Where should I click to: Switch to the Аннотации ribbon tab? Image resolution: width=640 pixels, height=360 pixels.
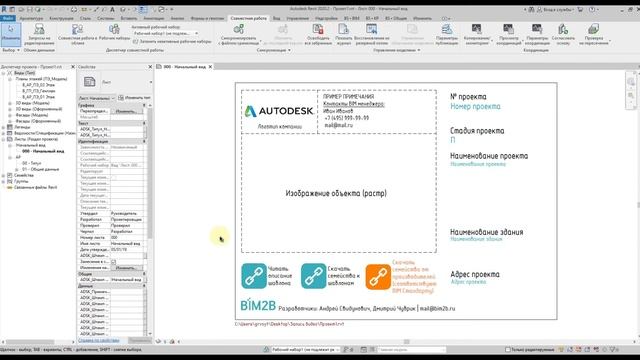[154, 18]
